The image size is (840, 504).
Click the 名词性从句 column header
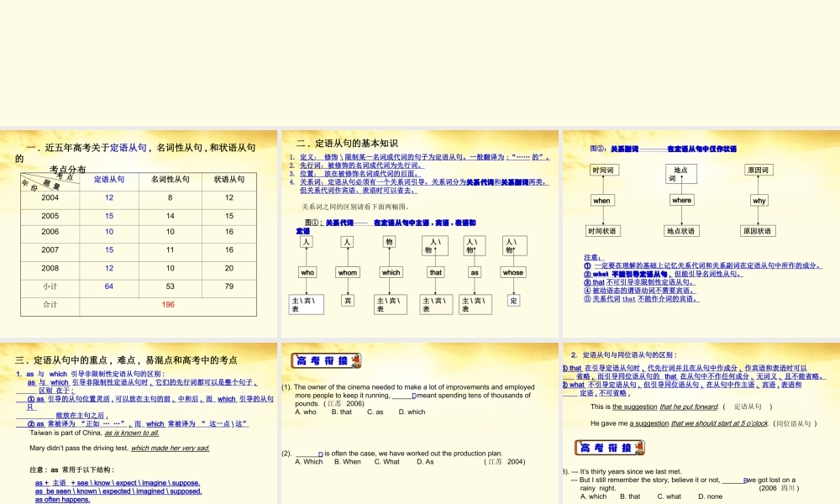click(171, 180)
